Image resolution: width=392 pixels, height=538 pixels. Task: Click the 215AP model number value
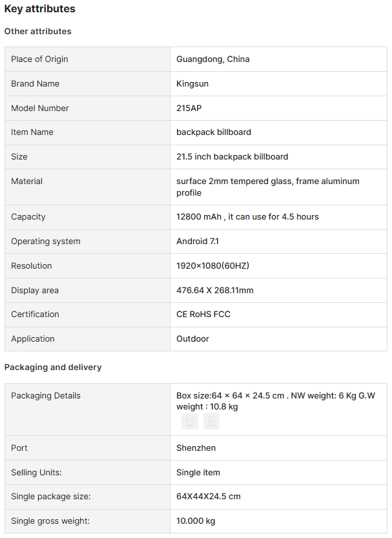[189, 108]
